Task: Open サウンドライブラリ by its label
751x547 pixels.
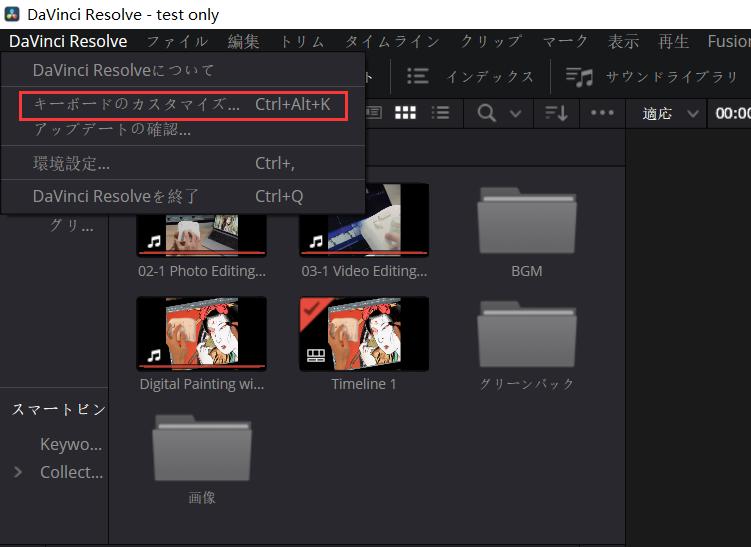Action: click(x=671, y=77)
